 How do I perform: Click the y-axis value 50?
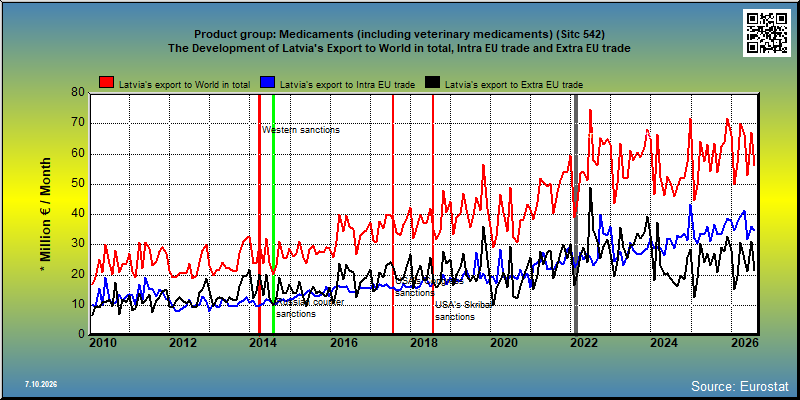(x=78, y=184)
